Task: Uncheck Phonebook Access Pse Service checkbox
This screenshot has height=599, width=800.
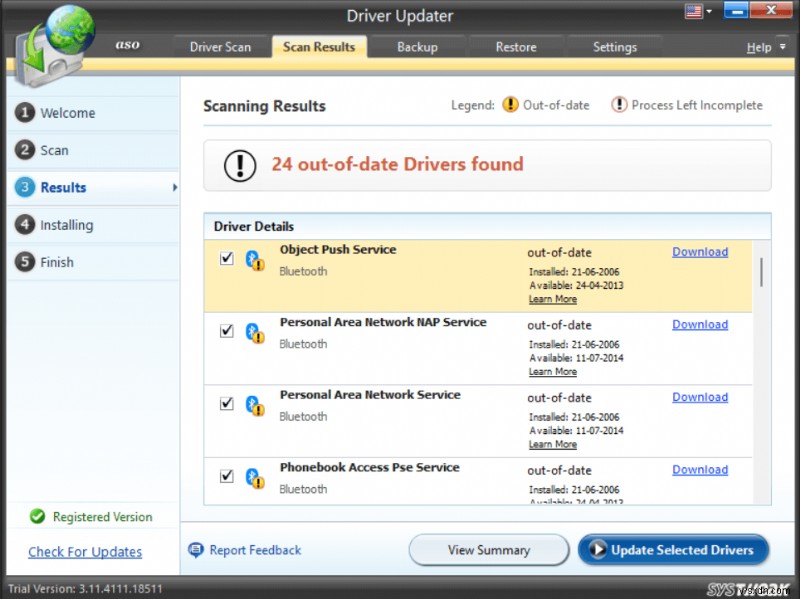Action: click(227, 476)
